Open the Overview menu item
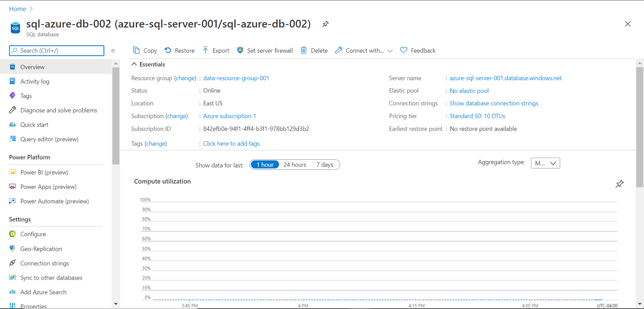Screen dimensions: 644x309 (x=56, y=67)
